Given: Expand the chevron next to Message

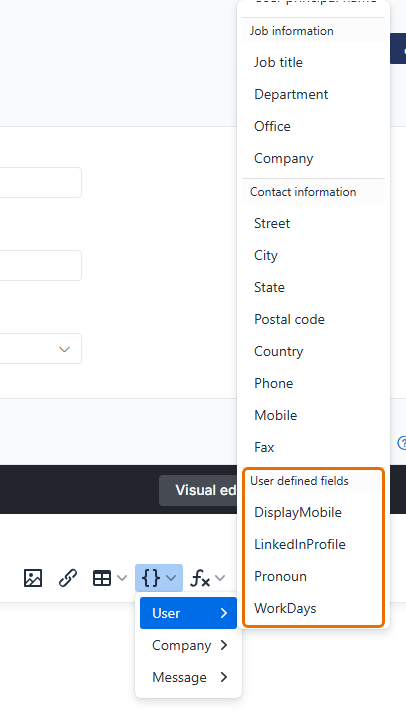Looking at the screenshot, I should (x=223, y=677).
